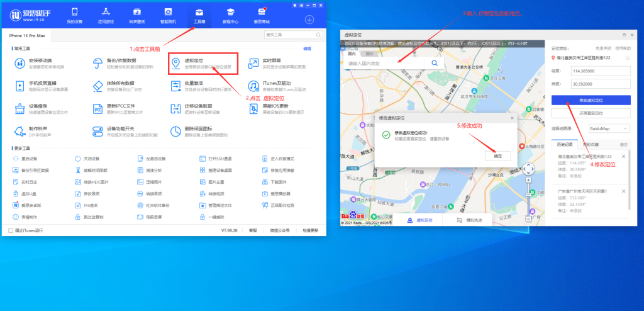The height and width of the screenshot is (311, 644).
Task: Click 压缩照片 tool
Action: 150,181
